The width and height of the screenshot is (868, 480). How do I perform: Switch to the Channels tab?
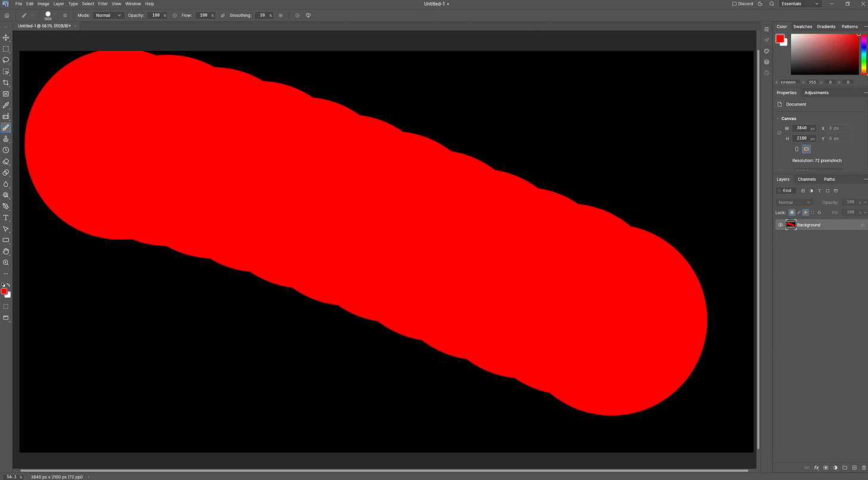coord(807,179)
